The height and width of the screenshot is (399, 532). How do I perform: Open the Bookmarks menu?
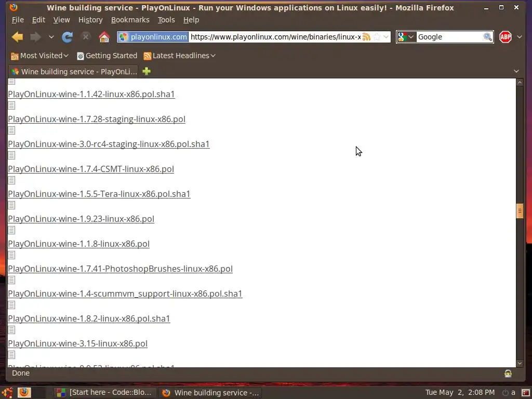tap(130, 20)
